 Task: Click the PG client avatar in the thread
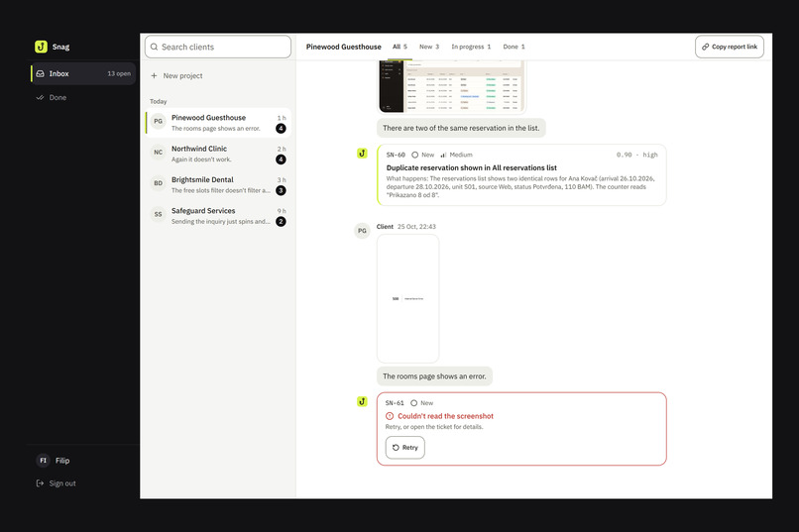pos(362,231)
